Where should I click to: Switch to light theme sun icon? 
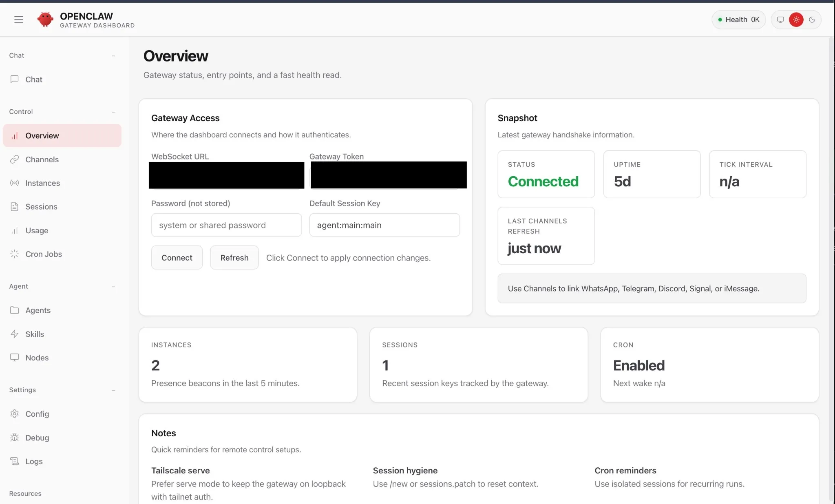796,20
